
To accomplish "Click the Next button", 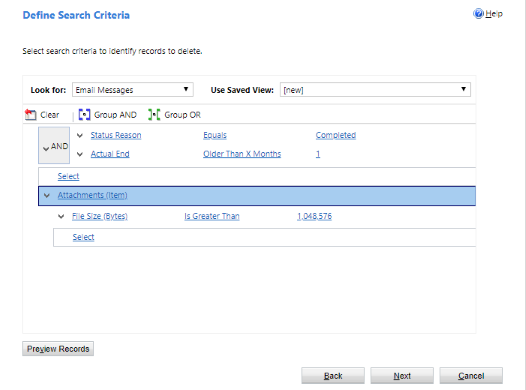I will pyautogui.click(x=402, y=376).
